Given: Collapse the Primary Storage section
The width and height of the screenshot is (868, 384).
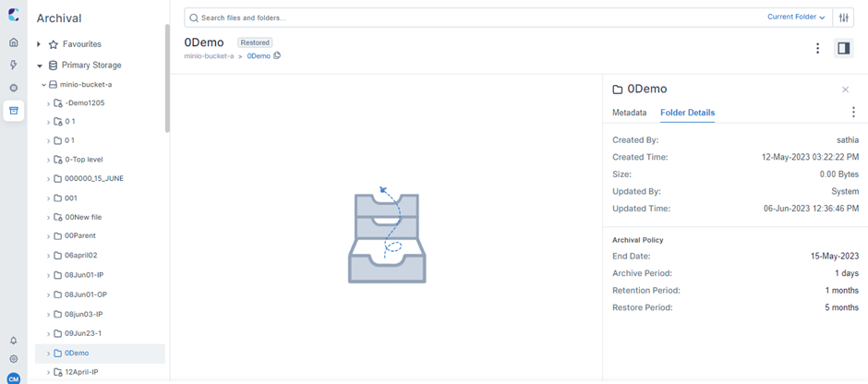Looking at the screenshot, I should pos(40,66).
